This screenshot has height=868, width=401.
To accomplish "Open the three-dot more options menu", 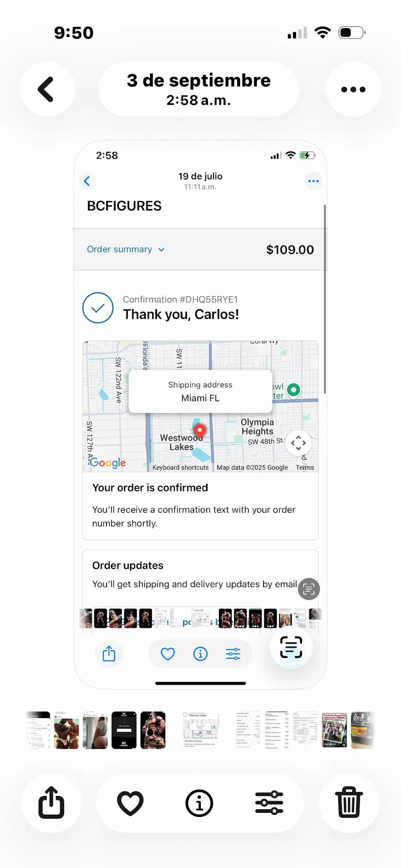I will coord(353,89).
